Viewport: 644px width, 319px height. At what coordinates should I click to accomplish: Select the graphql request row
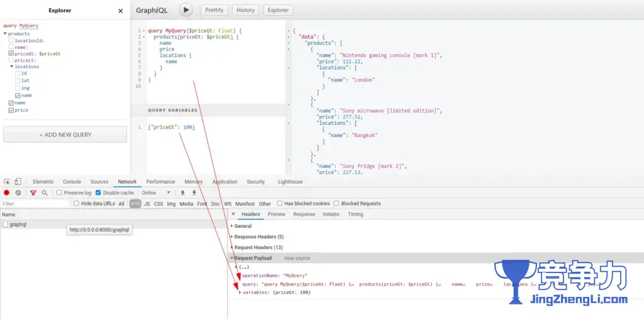coord(114,225)
